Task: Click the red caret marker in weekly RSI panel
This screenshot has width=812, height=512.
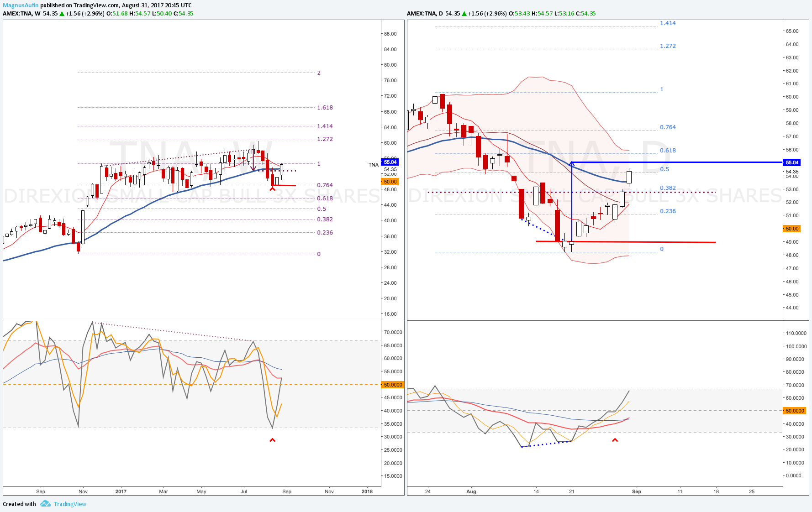Action: click(x=273, y=440)
